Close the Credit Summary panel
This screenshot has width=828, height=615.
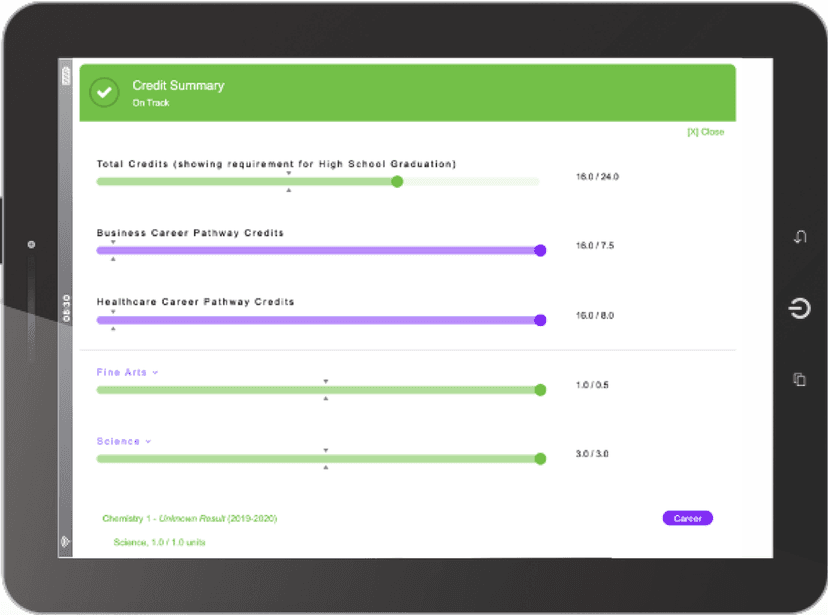pyautogui.click(x=705, y=132)
